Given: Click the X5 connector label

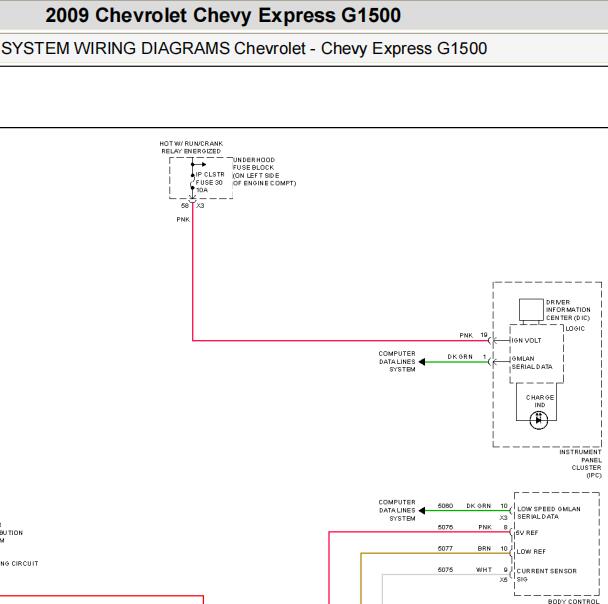Looking at the screenshot, I should pos(503,580).
